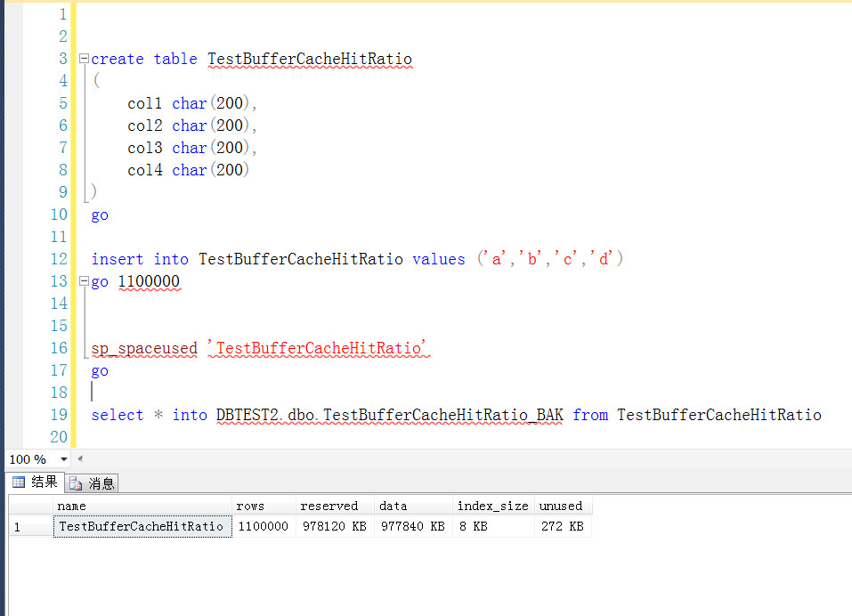Click the messages icon on 消息 tab
Screen dimensions: 852x616
pos(76,483)
